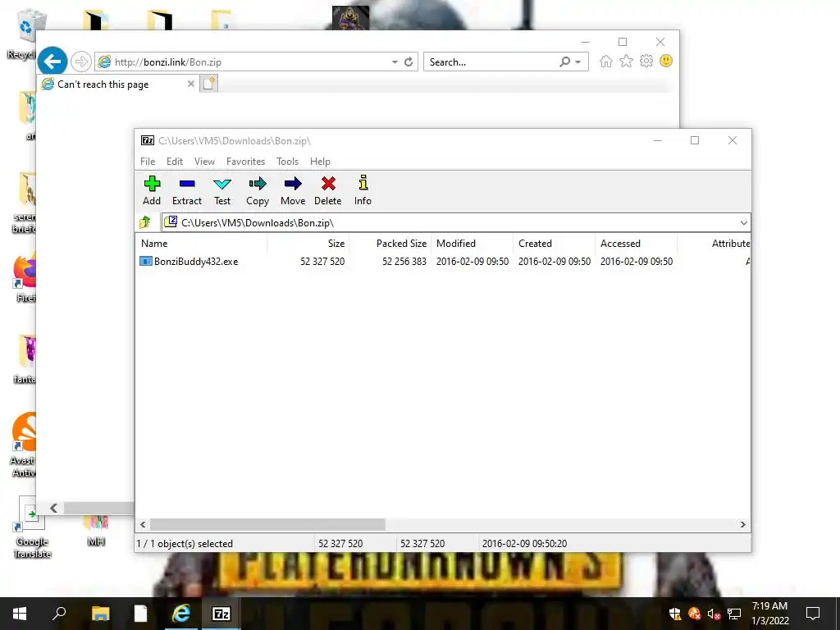Click the left arrow of 7-Zip horizontal scrollbar
The width and height of the screenshot is (840, 630).
[x=143, y=524]
